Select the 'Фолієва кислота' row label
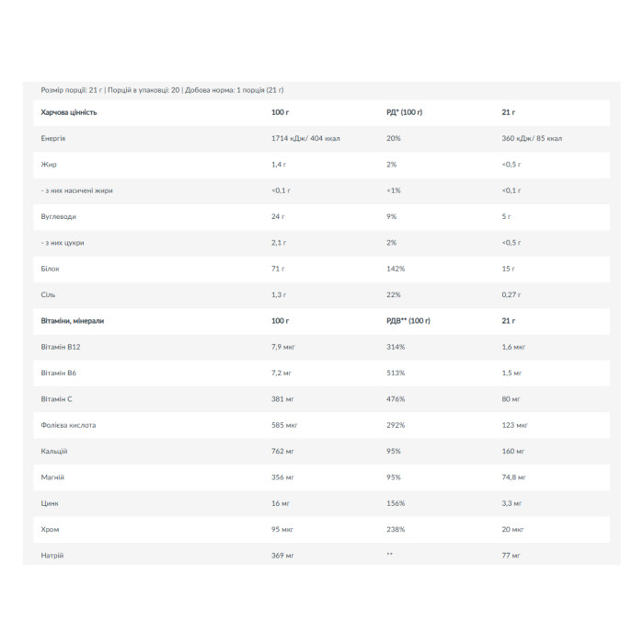Viewport: 644px width, 644px height. tap(68, 425)
